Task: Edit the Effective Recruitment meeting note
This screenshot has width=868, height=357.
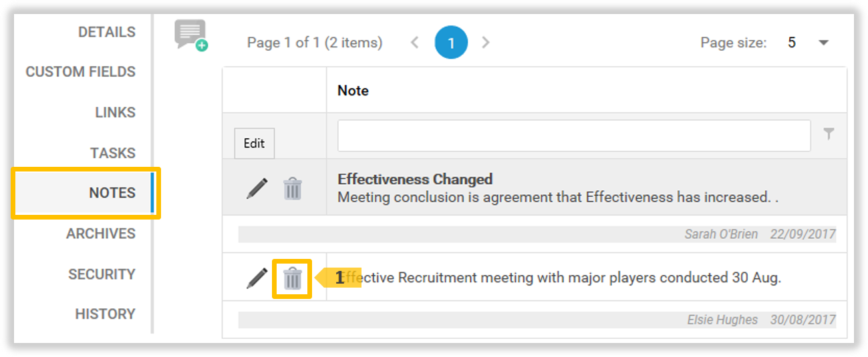Action: [257, 278]
